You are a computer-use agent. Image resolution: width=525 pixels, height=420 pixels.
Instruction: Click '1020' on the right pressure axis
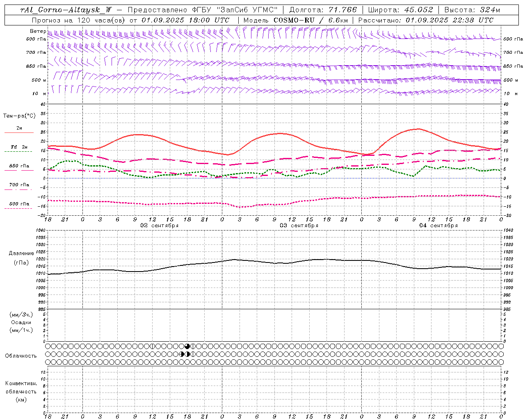(508, 259)
